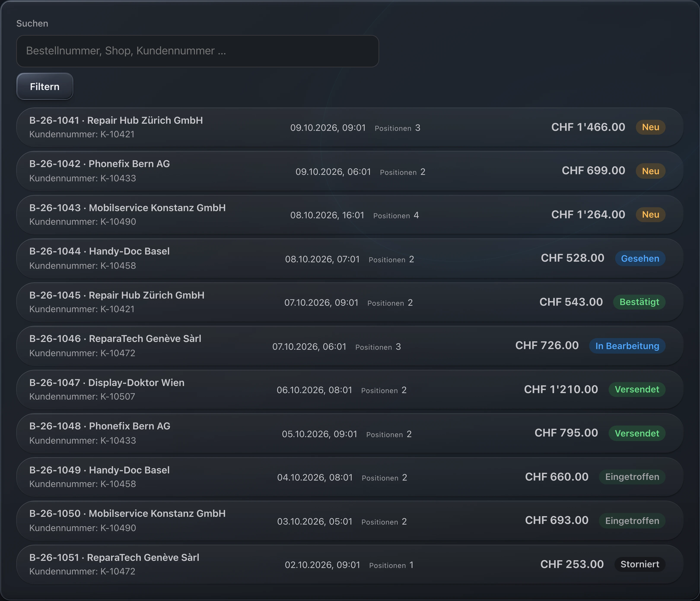Open order B-26-1041 Repair Hub Zürich GmbH
Viewport: 700px width, 601px height.
click(x=350, y=127)
